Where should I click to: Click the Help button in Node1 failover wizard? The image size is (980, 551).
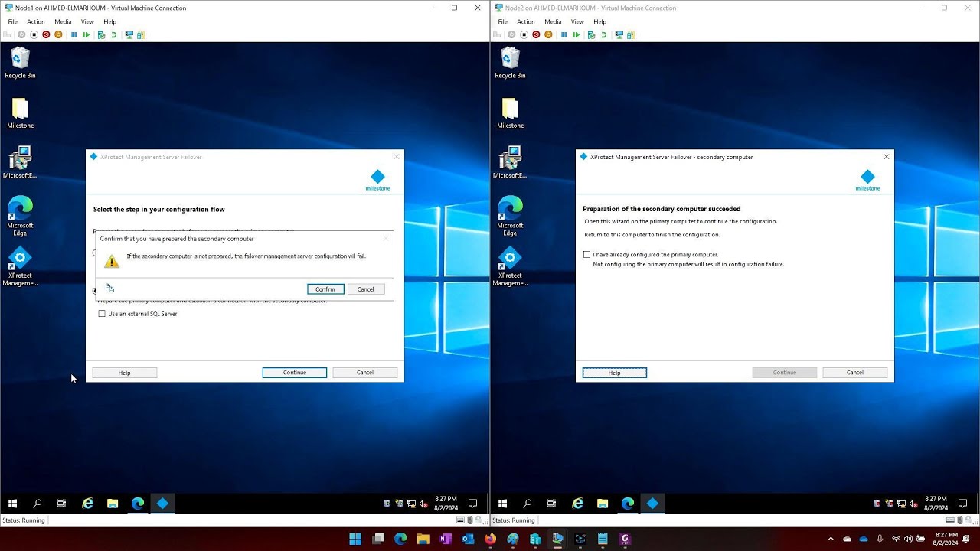[125, 373]
